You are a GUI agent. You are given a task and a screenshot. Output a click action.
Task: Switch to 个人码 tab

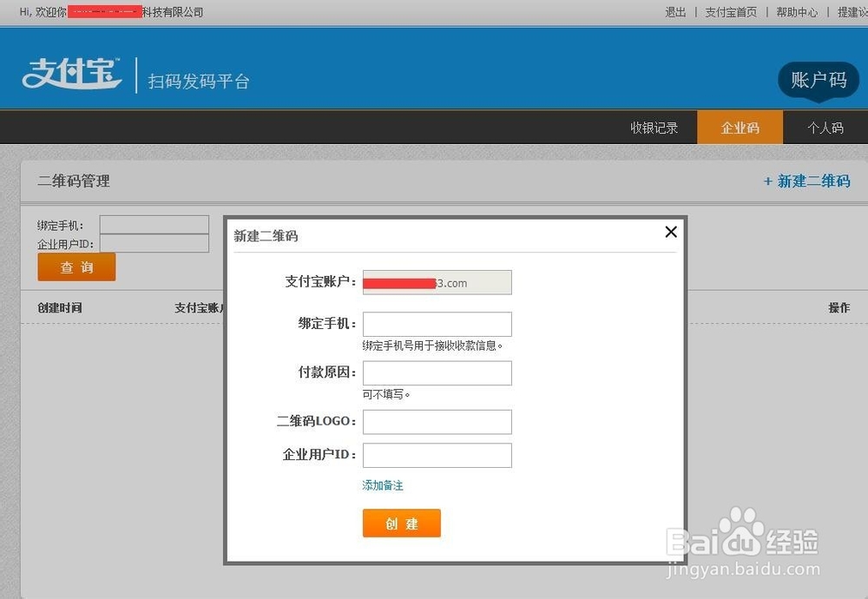tap(825, 128)
